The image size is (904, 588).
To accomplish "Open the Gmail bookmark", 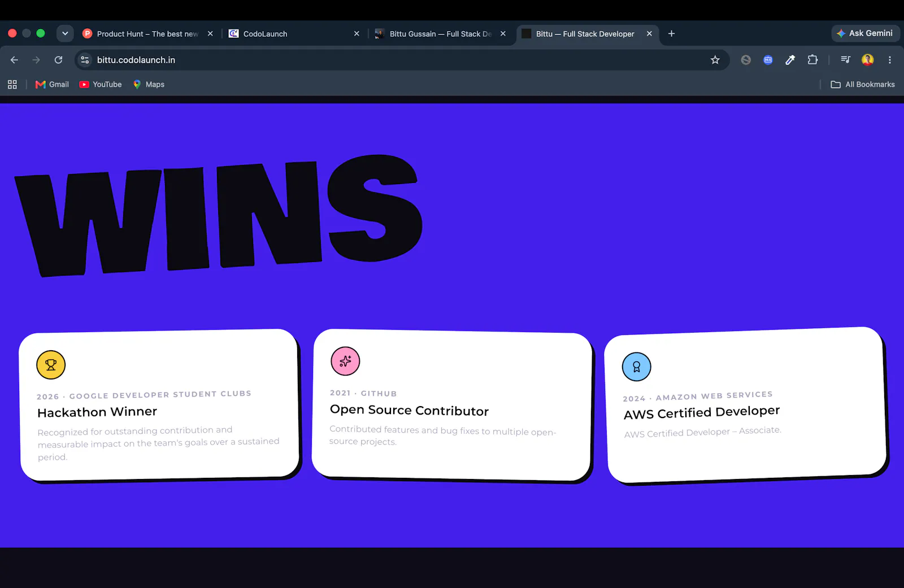I will click(52, 84).
